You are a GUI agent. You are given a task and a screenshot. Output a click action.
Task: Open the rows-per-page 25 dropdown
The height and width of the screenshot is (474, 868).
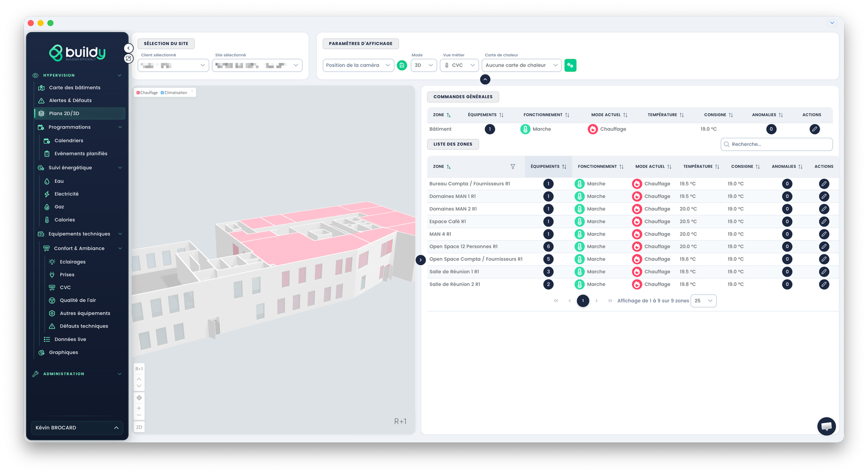point(703,300)
